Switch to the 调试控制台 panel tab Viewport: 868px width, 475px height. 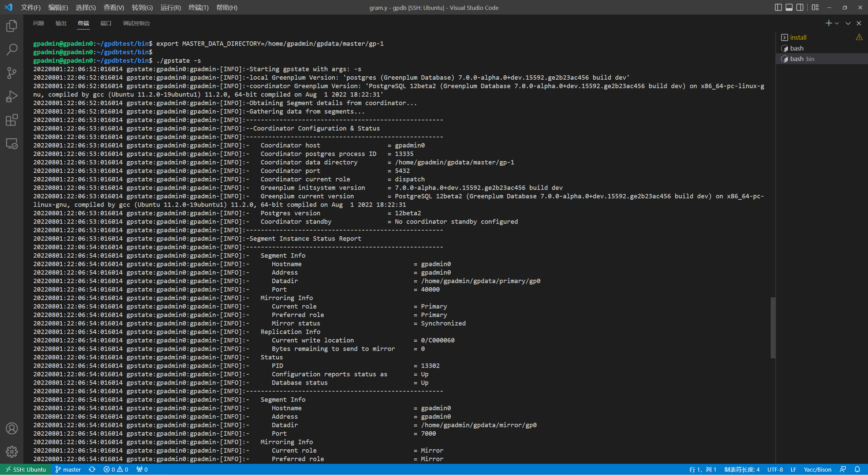point(136,23)
